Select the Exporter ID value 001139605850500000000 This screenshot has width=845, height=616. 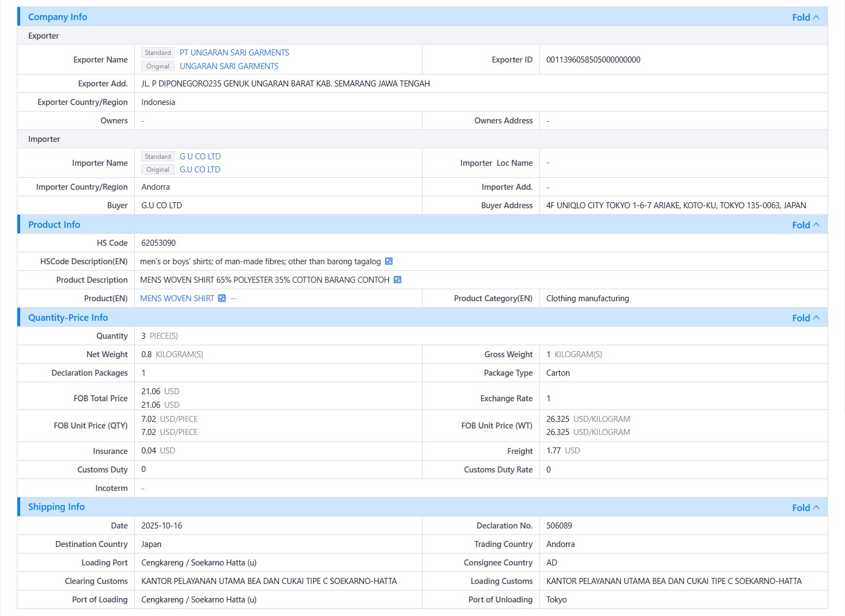(x=593, y=60)
